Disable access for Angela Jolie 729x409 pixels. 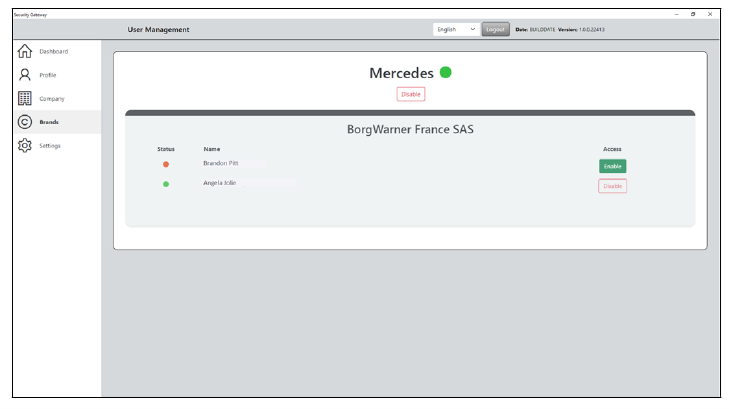point(612,186)
